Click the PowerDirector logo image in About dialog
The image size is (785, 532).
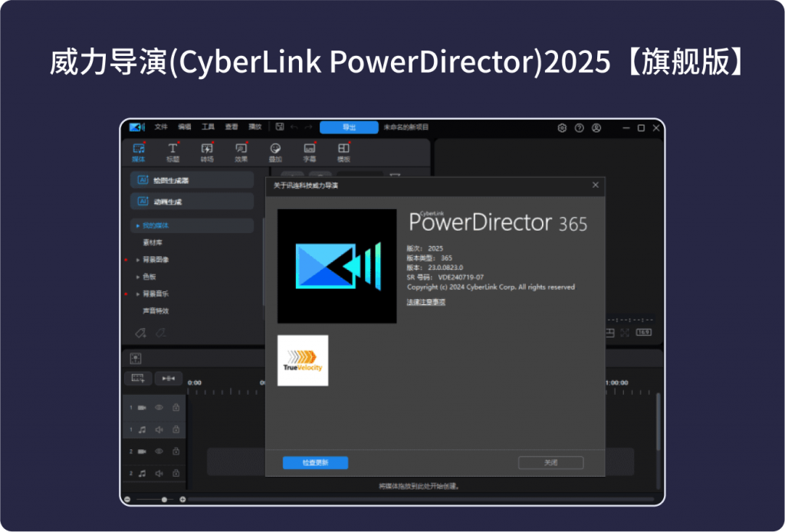[x=337, y=266]
